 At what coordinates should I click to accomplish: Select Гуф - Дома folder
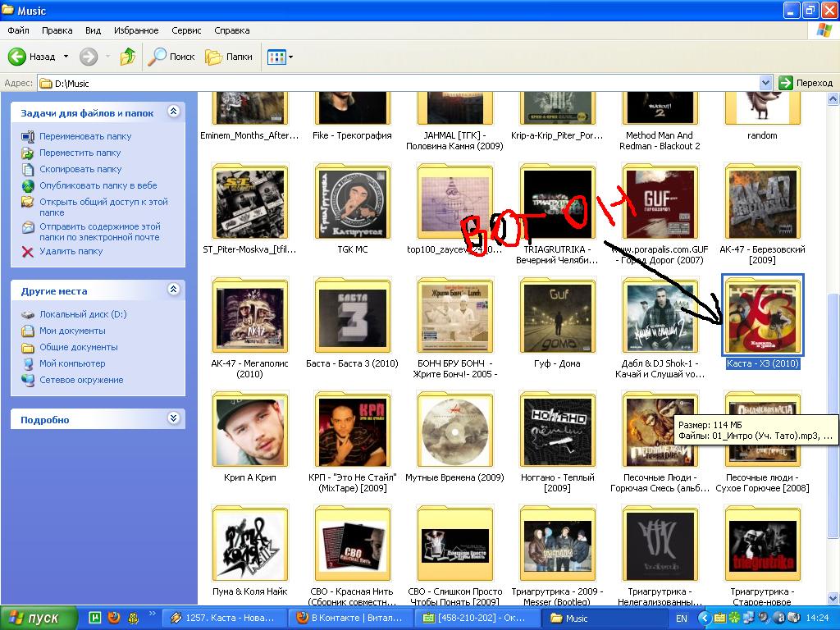point(558,316)
